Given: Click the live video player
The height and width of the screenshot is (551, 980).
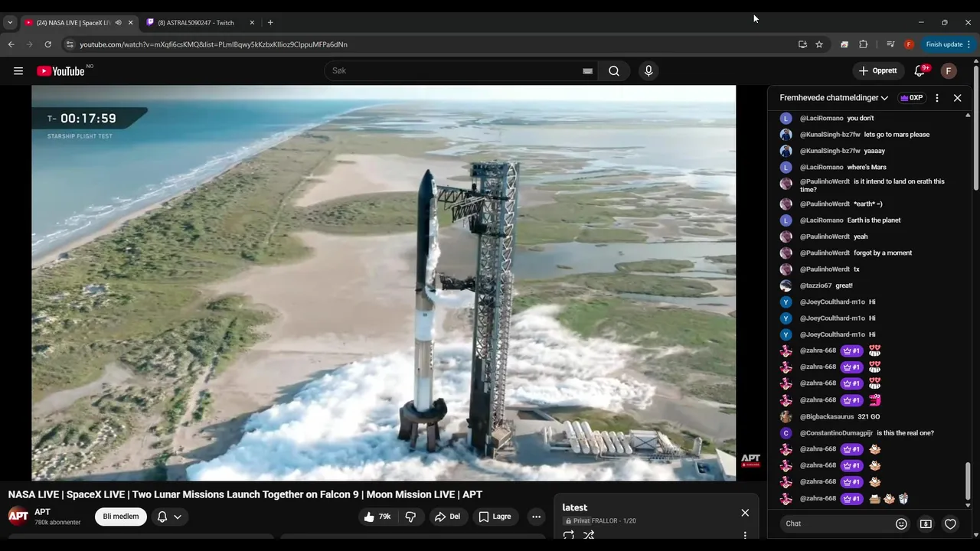Looking at the screenshot, I should coord(384,283).
